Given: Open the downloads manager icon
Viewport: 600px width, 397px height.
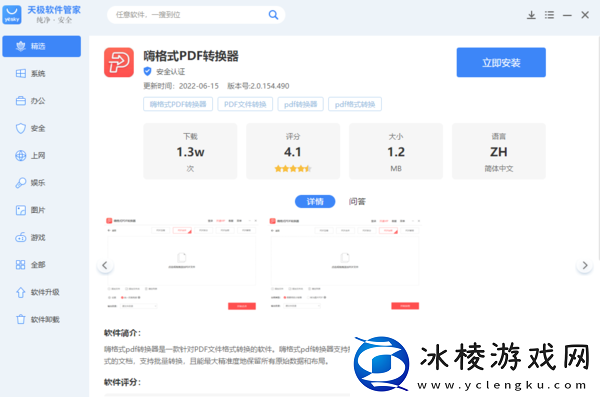Looking at the screenshot, I should coord(531,15).
